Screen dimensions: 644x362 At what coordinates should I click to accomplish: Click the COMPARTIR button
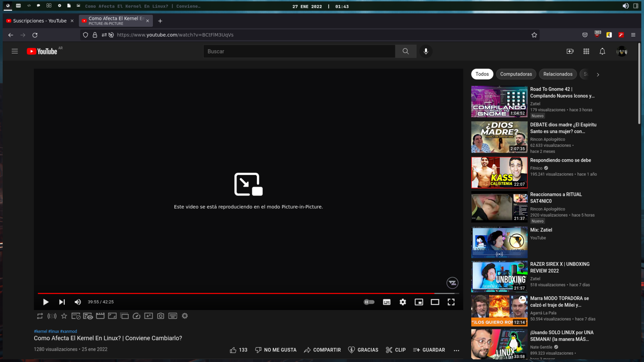(x=322, y=350)
